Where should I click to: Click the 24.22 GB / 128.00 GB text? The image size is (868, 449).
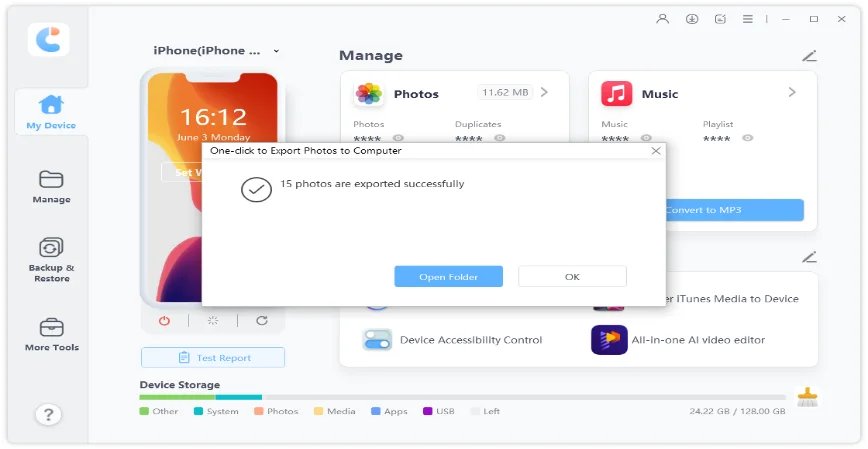pyautogui.click(x=737, y=411)
